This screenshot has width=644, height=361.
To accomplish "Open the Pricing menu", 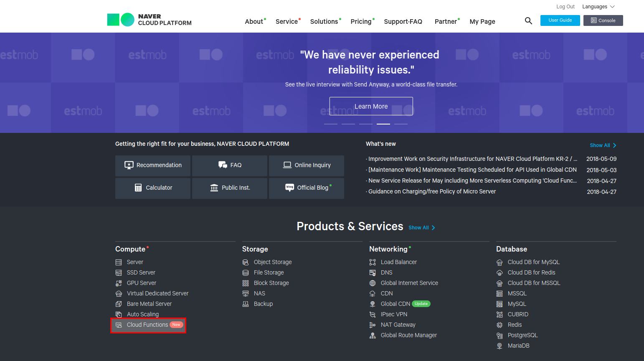I will tap(362, 21).
